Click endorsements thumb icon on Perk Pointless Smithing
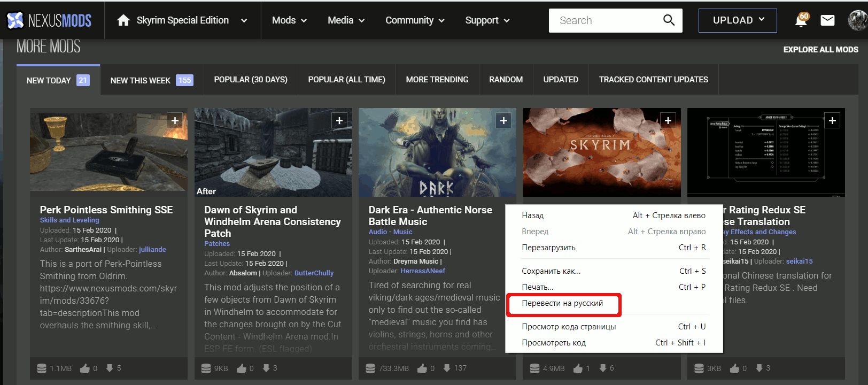This screenshot has height=385, width=868. point(85,368)
